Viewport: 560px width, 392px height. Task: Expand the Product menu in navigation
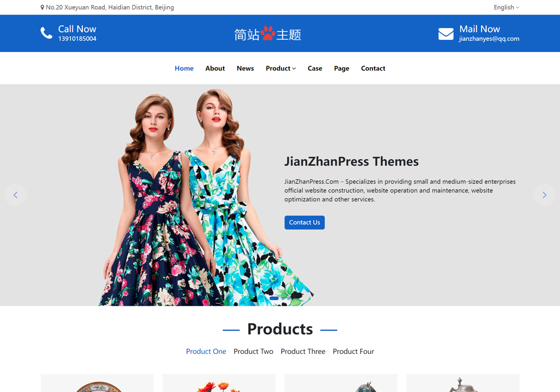[x=281, y=68]
